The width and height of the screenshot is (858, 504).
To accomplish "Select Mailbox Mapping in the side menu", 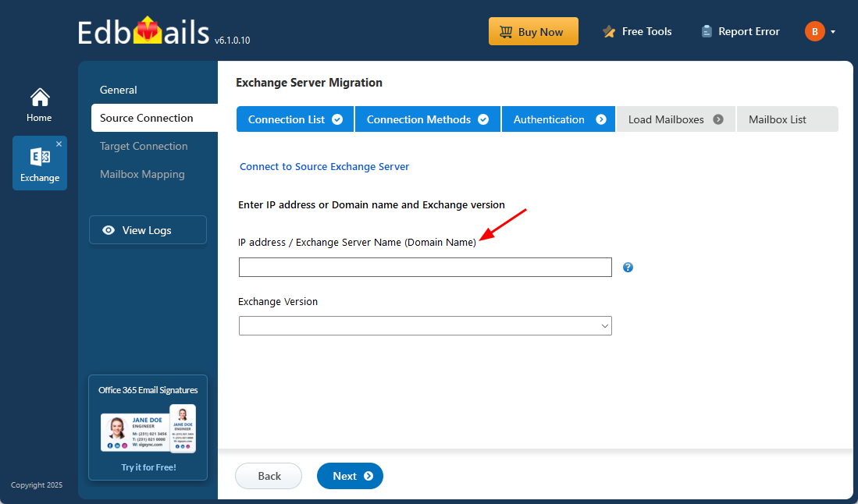I will point(142,175).
